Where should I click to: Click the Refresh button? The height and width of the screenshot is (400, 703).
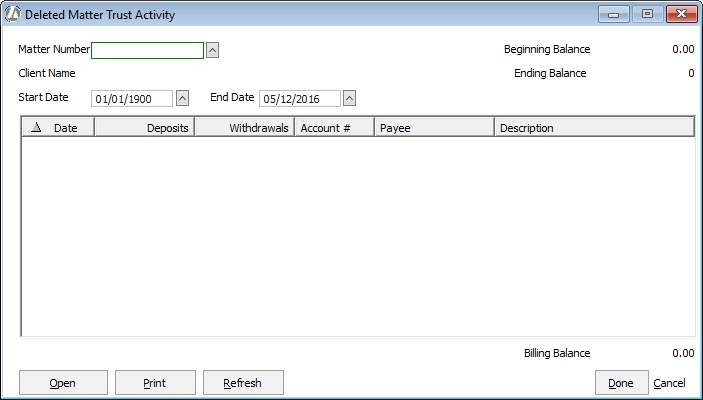[243, 383]
